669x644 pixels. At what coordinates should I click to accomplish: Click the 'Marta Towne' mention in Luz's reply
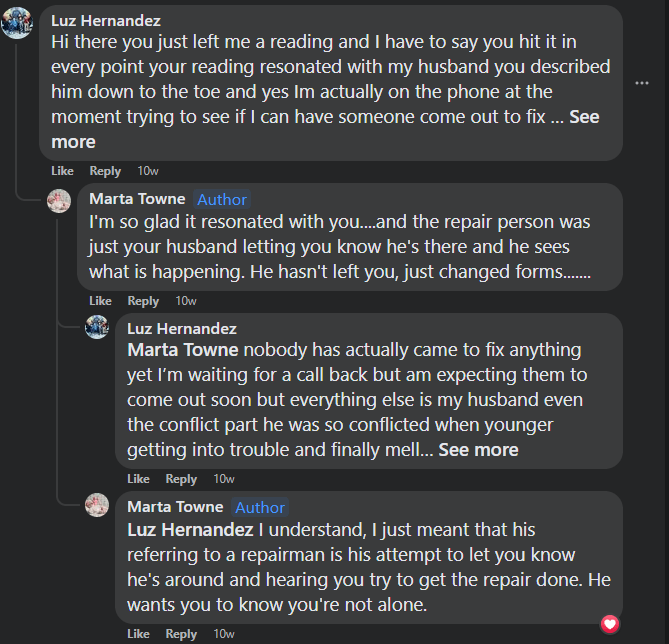pos(182,351)
